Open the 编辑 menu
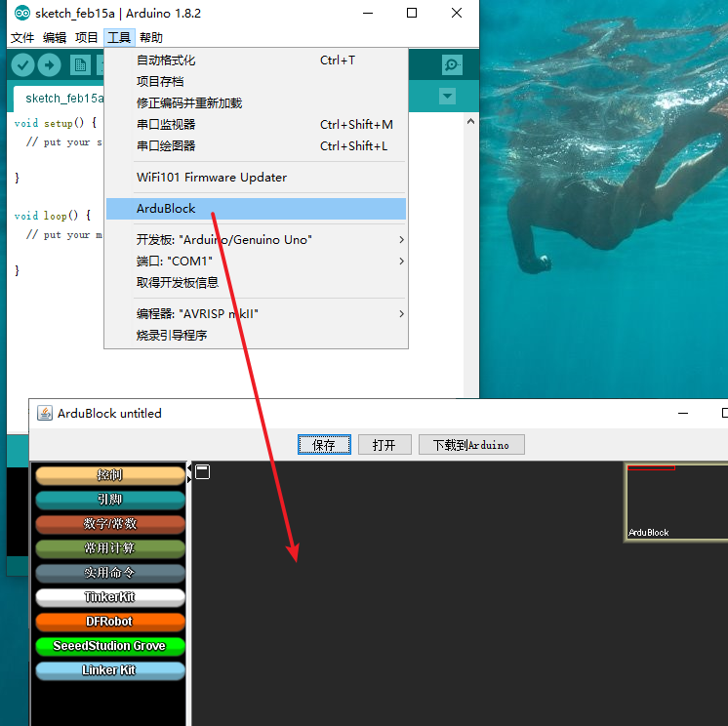 point(55,38)
